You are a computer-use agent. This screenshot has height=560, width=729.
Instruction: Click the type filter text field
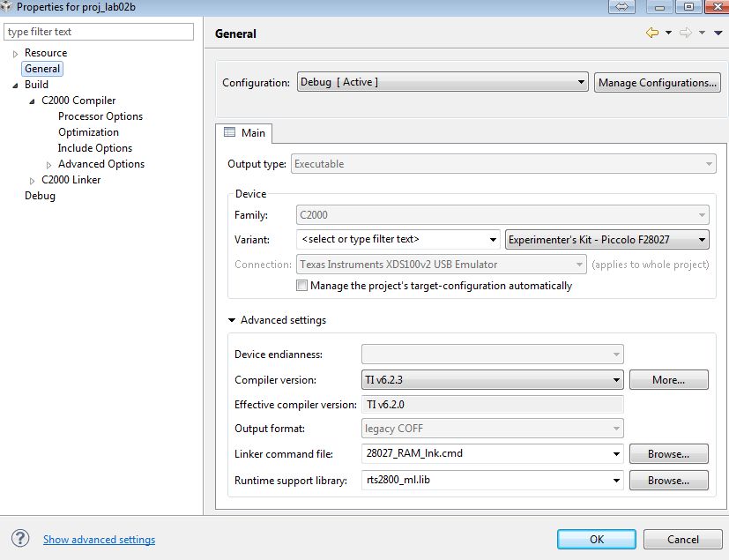pyautogui.click(x=97, y=31)
